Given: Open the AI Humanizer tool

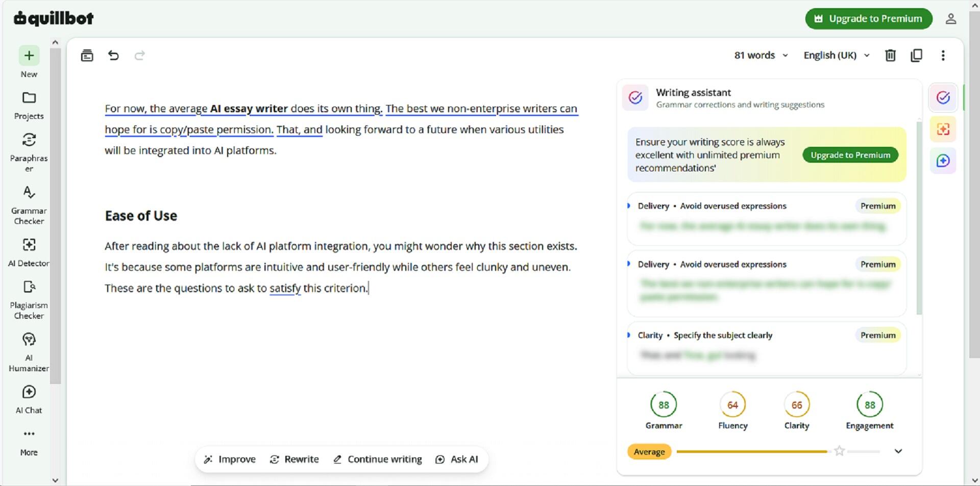Looking at the screenshot, I should click(29, 352).
